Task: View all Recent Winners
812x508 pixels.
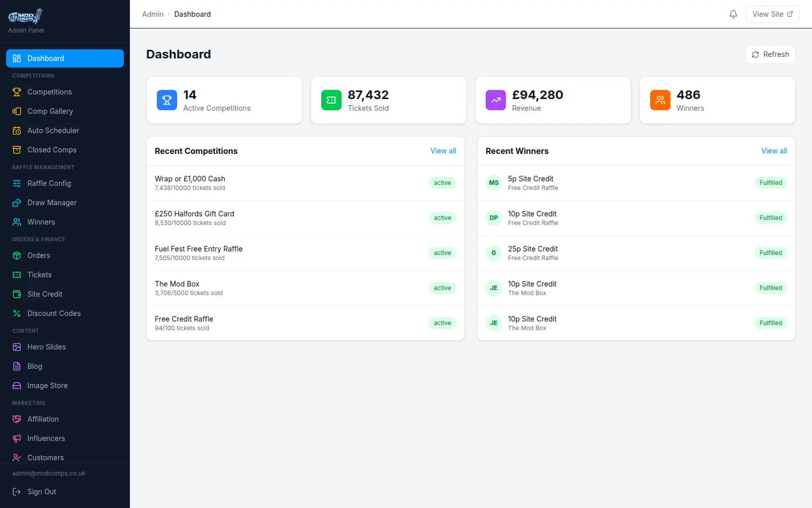Action: (x=774, y=151)
